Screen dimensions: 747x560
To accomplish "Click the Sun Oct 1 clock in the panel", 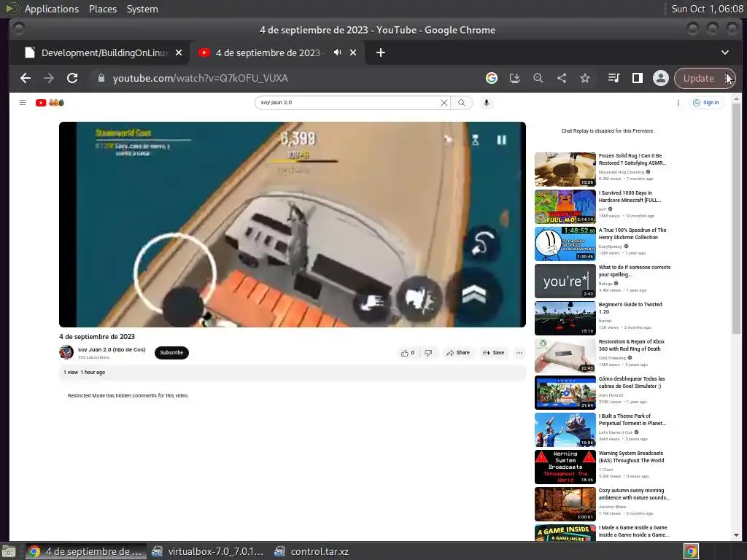I will [x=707, y=9].
